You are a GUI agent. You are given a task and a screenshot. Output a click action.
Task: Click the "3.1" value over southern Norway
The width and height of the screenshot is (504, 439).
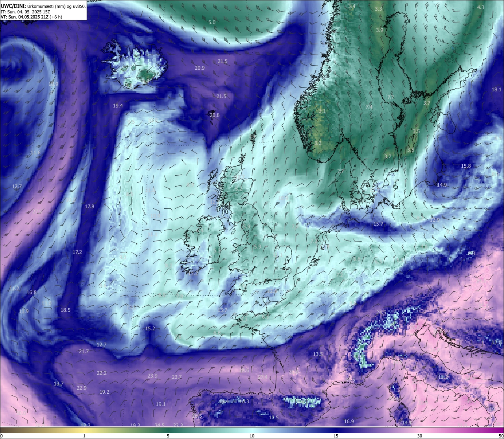[322, 111]
